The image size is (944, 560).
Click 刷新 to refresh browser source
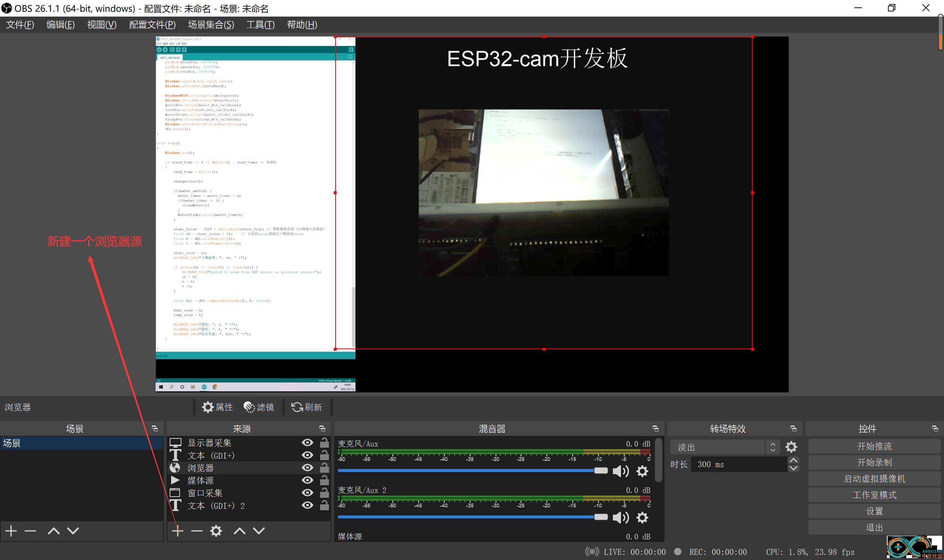click(306, 407)
